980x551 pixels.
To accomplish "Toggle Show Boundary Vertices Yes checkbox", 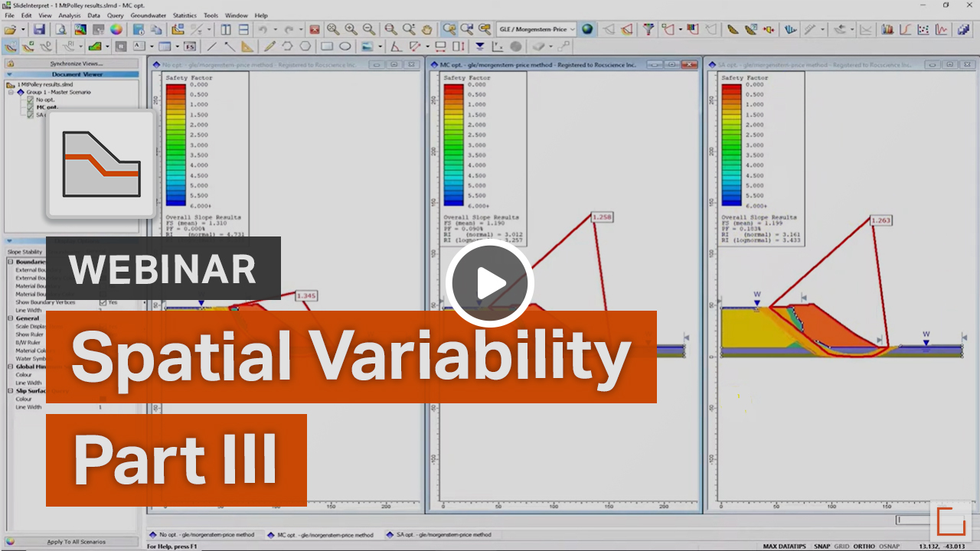I will pyautogui.click(x=103, y=302).
